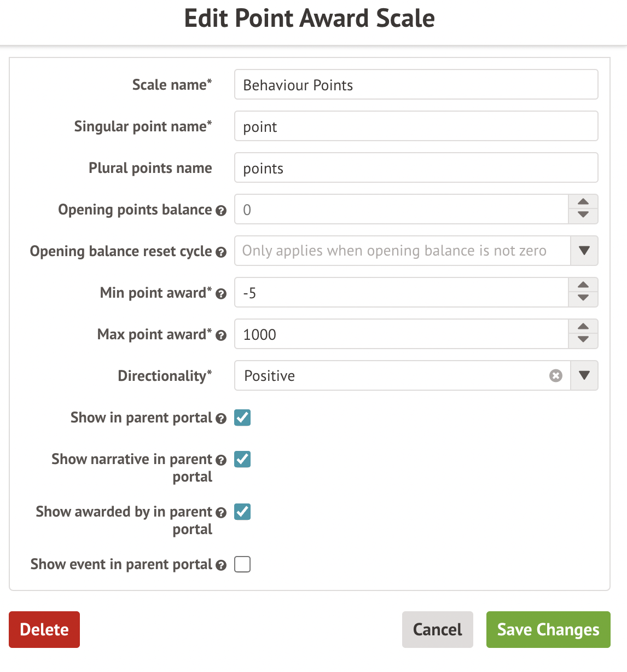This screenshot has height=672, width=627.
Task: Open the Directionality dropdown arrow
Action: point(584,375)
